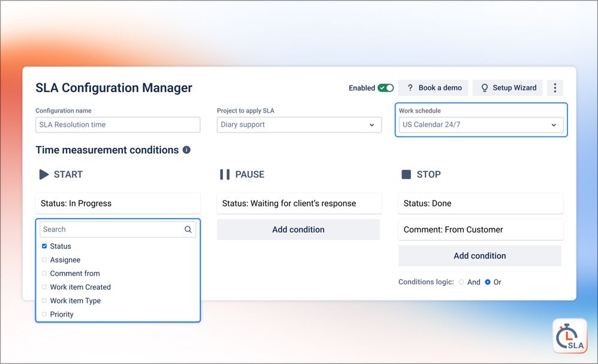Click the SLA stopwatch logo icon
The width and height of the screenshot is (598, 364).
570,336
